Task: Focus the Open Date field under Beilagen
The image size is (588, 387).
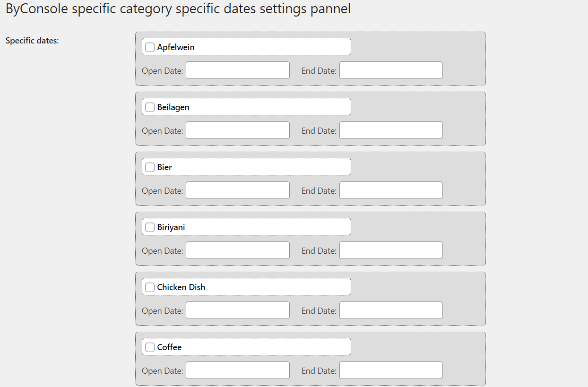Action: pos(237,130)
